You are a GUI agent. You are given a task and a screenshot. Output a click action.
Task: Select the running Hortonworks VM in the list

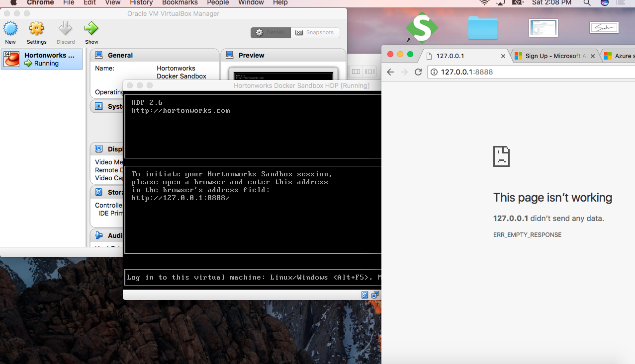(42, 59)
